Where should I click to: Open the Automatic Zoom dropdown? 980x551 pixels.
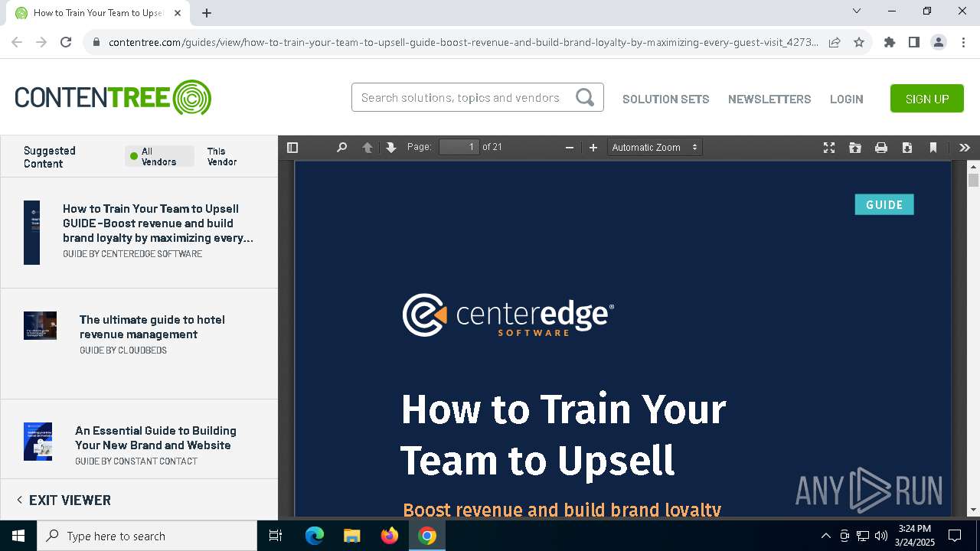tap(655, 147)
